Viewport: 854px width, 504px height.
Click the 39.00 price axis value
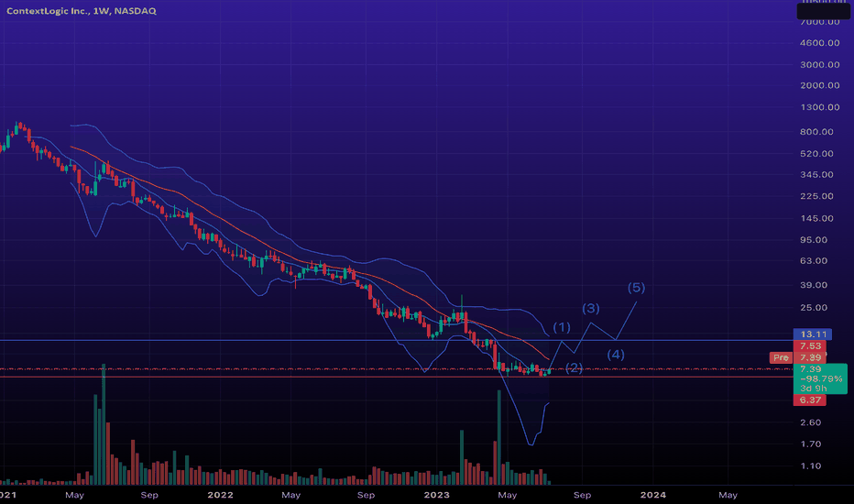click(x=814, y=285)
